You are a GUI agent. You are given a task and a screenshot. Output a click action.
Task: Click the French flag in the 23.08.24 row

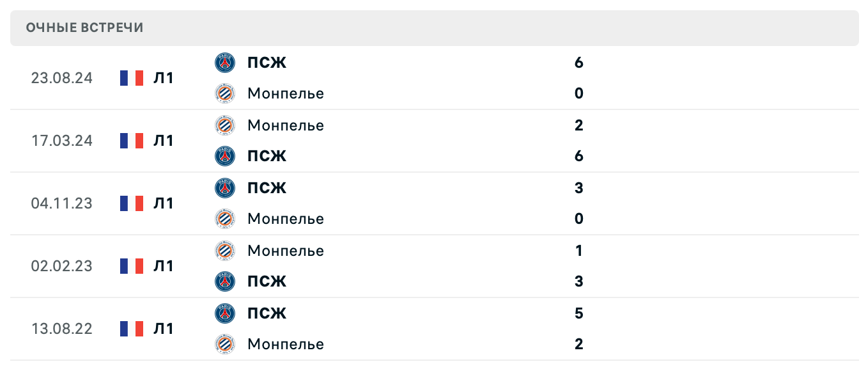[132, 78]
